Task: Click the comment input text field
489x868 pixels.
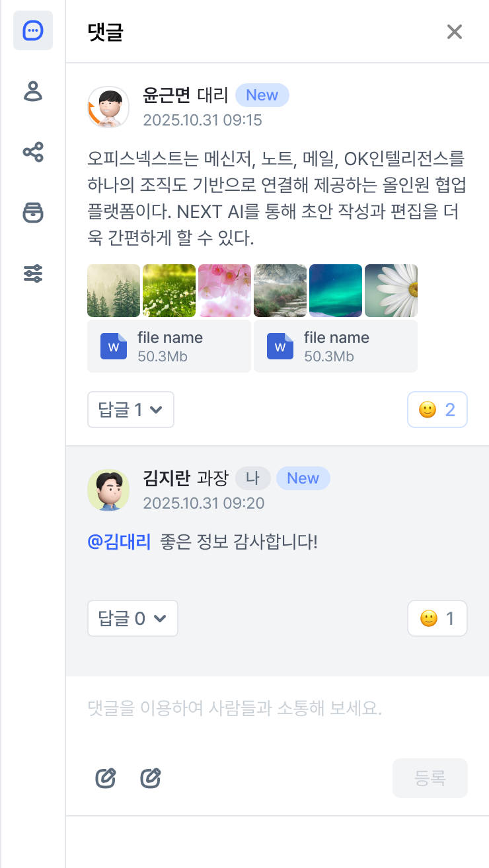Action: pos(276,709)
